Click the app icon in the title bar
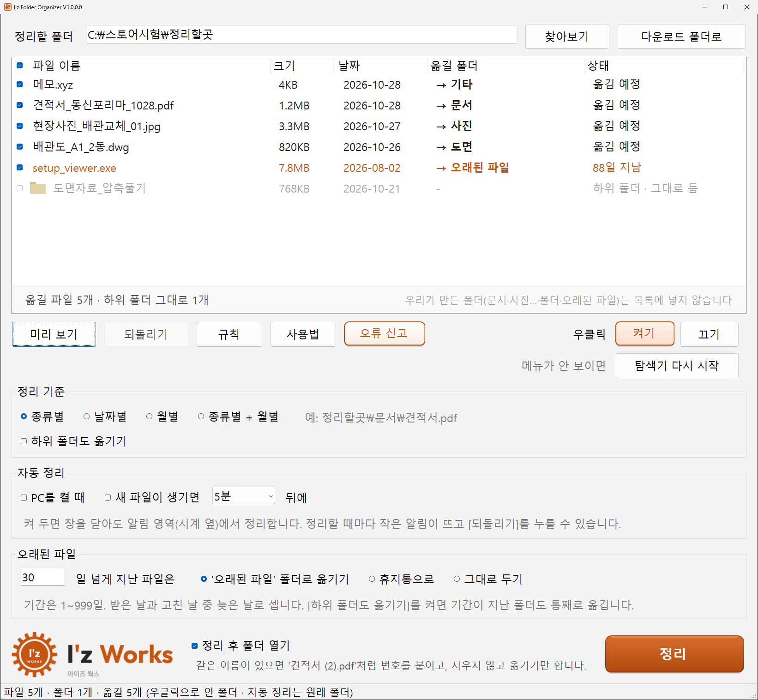The image size is (758, 700). point(7,7)
